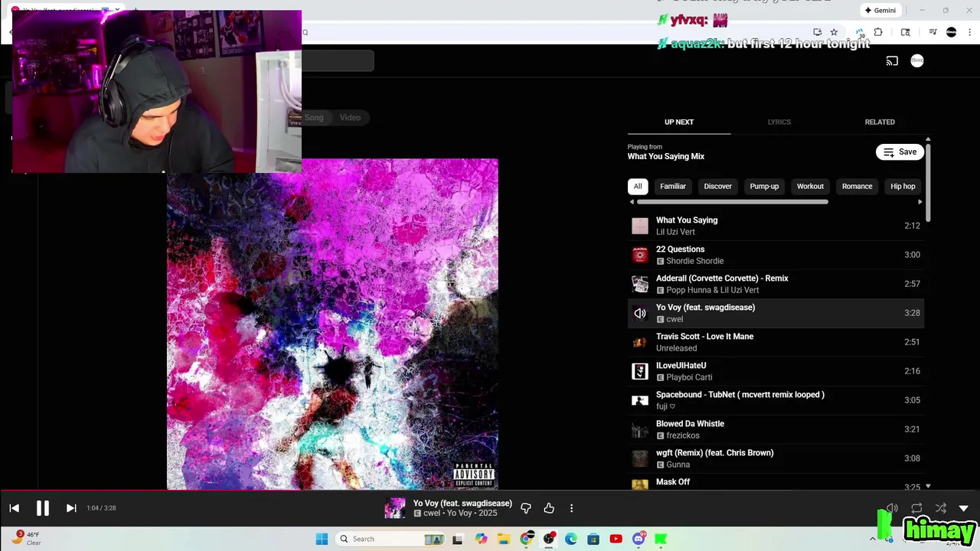Screen dimensions: 980x551
Task: Show hidden system tray icons
Action: (872, 539)
